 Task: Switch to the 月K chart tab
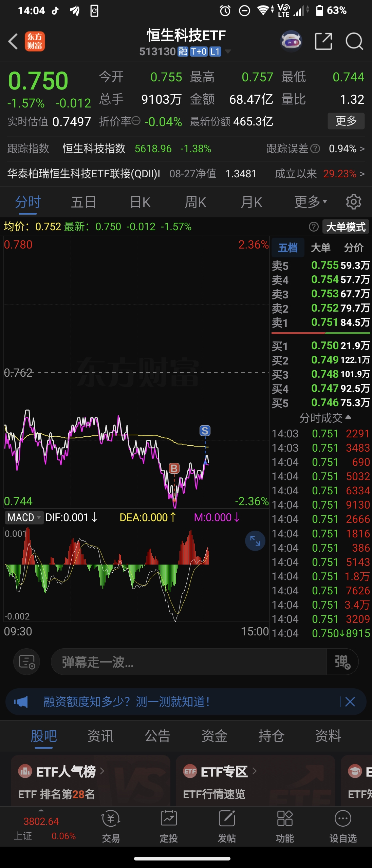pos(251,202)
